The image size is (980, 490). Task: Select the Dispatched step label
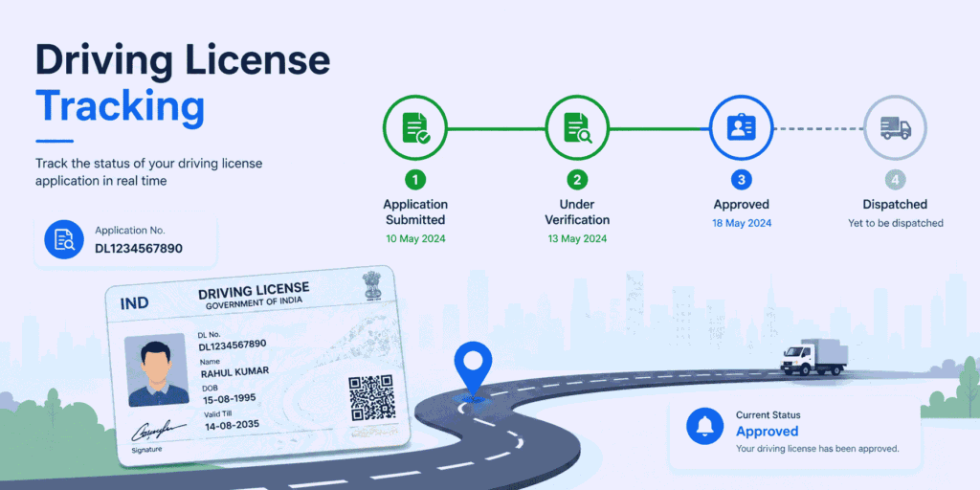[895, 205]
